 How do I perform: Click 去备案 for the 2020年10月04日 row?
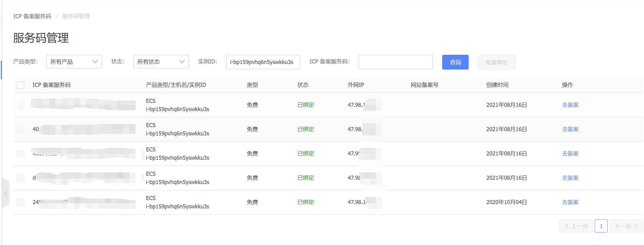point(570,202)
